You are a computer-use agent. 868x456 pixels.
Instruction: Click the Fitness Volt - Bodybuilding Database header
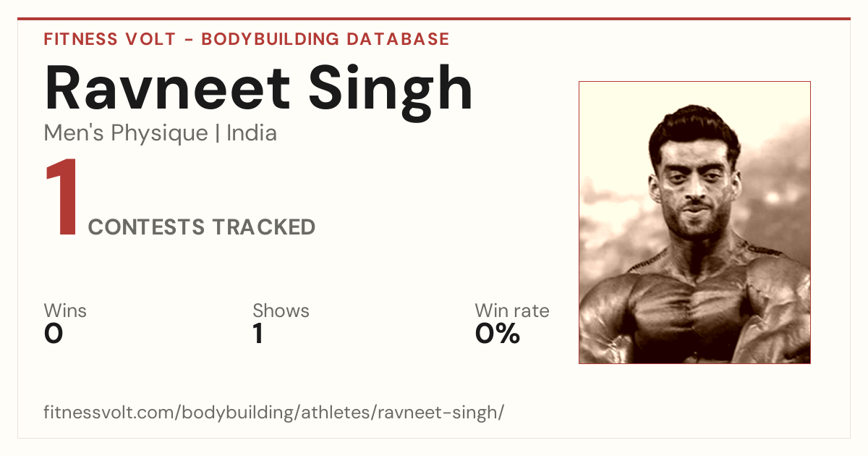click(x=247, y=39)
